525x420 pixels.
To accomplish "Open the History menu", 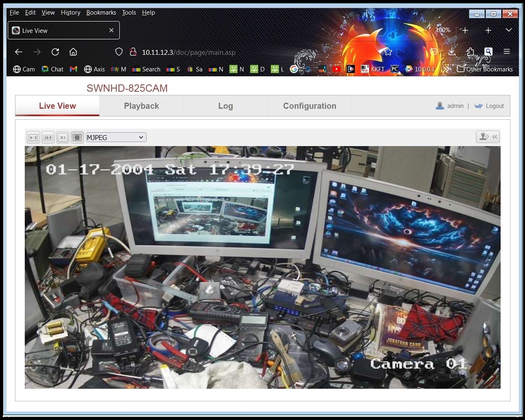I will (x=71, y=13).
